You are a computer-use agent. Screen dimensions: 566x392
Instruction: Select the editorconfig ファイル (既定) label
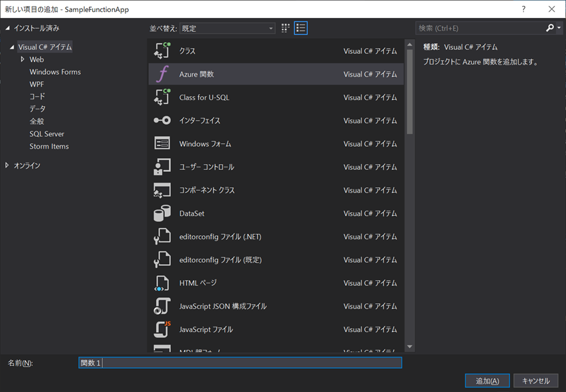click(220, 259)
